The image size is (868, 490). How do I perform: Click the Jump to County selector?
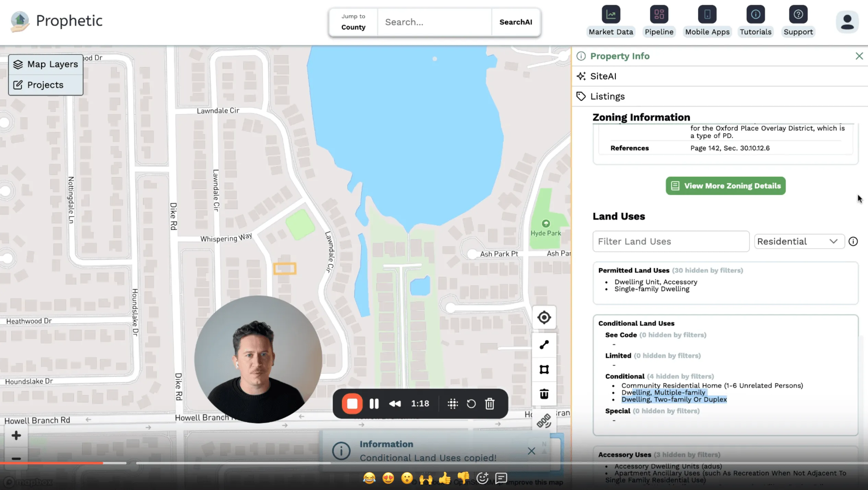(x=353, y=22)
